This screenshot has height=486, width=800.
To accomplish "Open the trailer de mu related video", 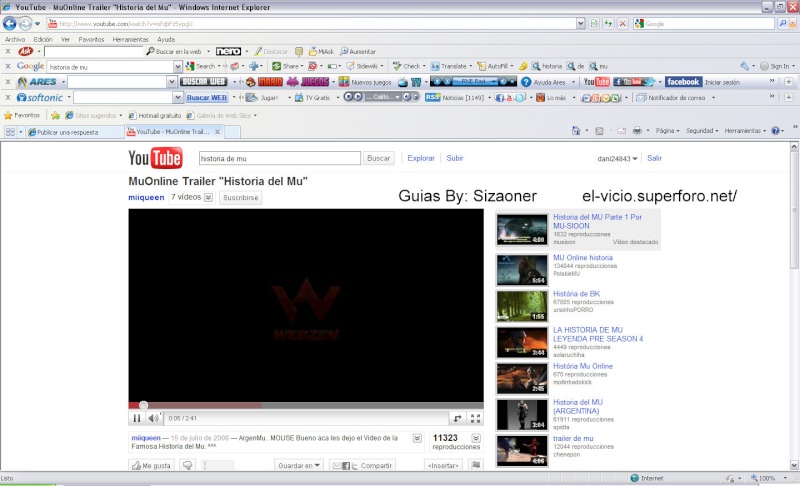I will point(573,438).
